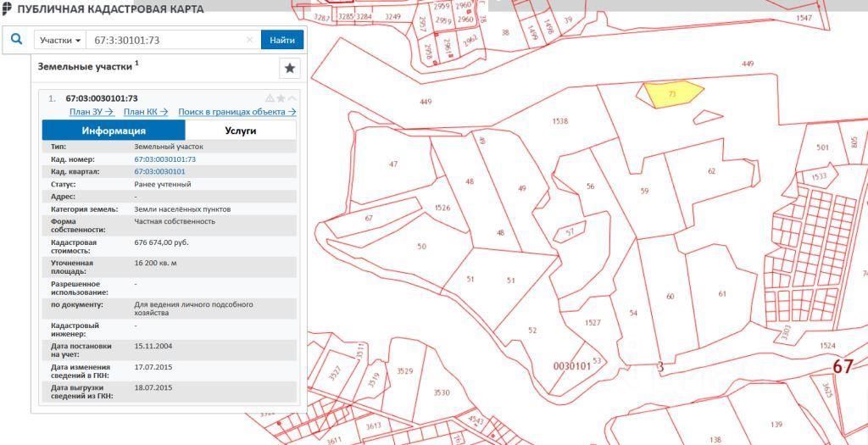868x445 pixels.
Task: Switch to the Услуги tab
Action: click(240, 131)
